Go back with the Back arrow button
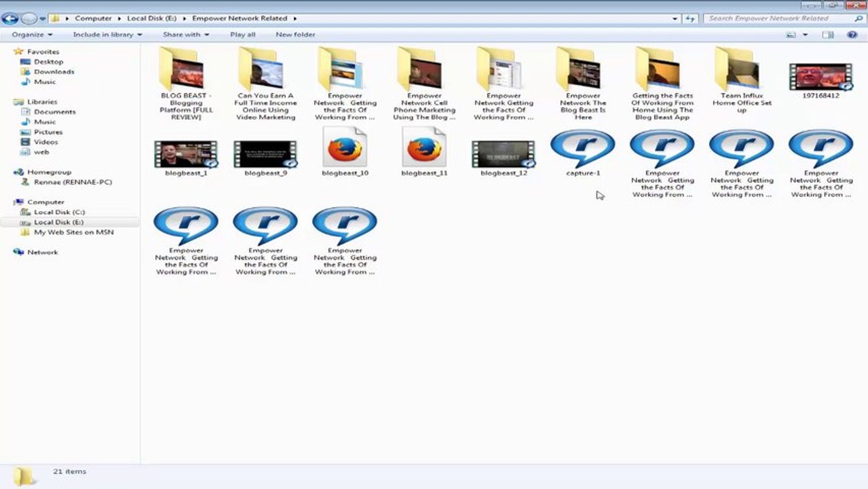This screenshot has width=868, height=489. coord(10,18)
